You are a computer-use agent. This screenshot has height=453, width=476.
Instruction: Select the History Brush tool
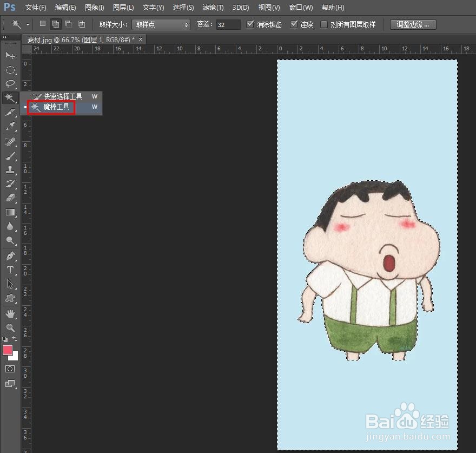[x=10, y=184]
